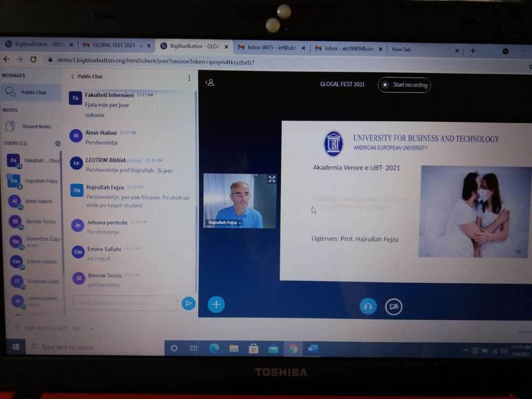The height and width of the screenshot is (399, 532).
Task: Click Start recording button
Action: 404,85
